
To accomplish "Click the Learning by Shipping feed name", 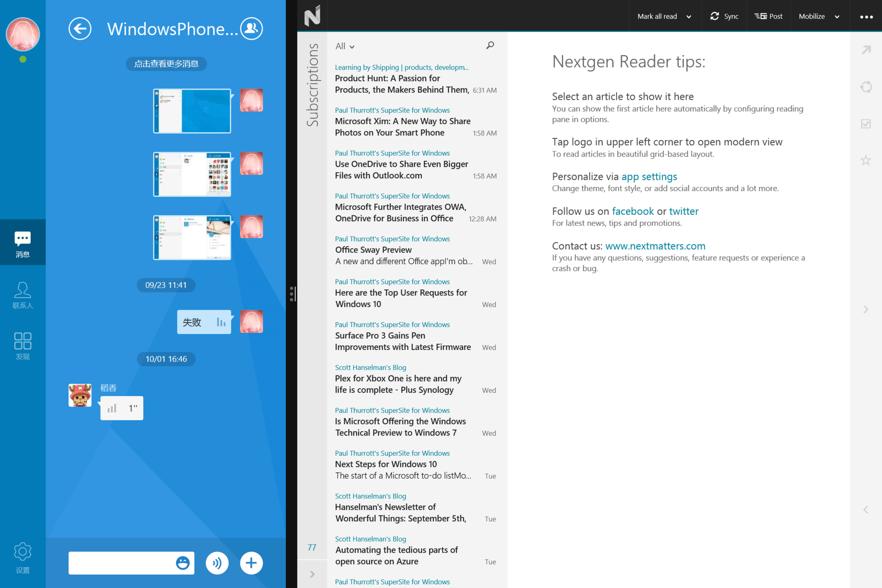I will pyautogui.click(x=402, y=67).
